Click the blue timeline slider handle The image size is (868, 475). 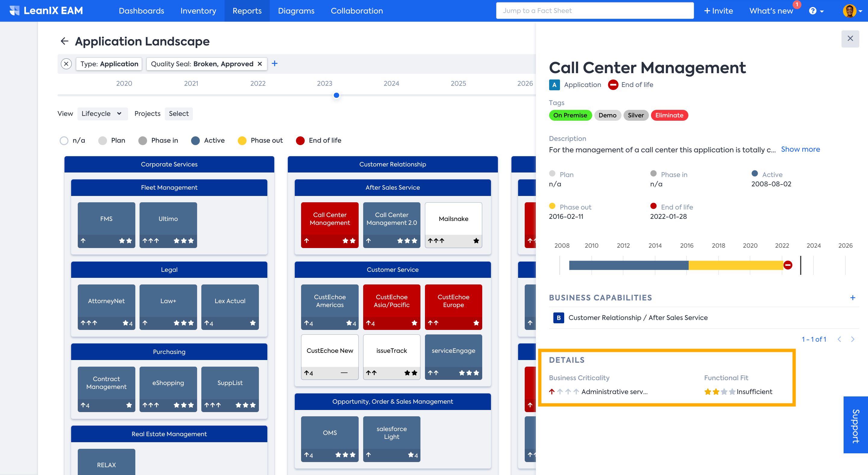click(336, 96)
